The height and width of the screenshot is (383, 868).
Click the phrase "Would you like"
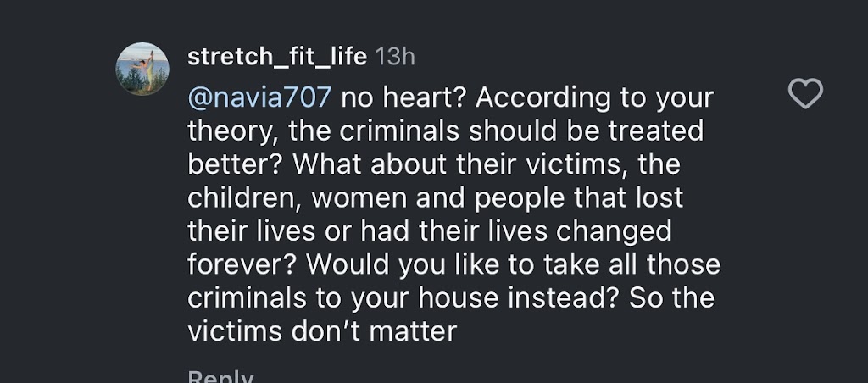coord(403,264)
